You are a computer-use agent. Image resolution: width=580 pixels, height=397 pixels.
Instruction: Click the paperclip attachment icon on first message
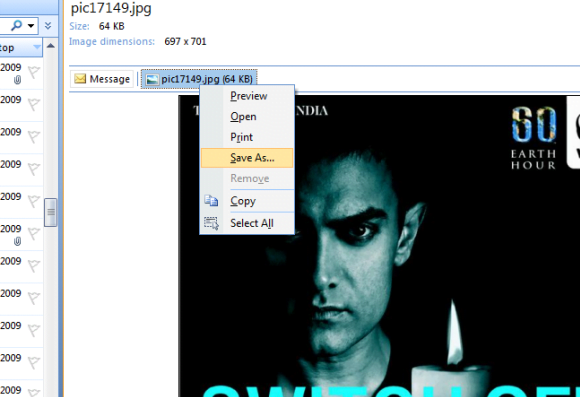pos(17,80)
